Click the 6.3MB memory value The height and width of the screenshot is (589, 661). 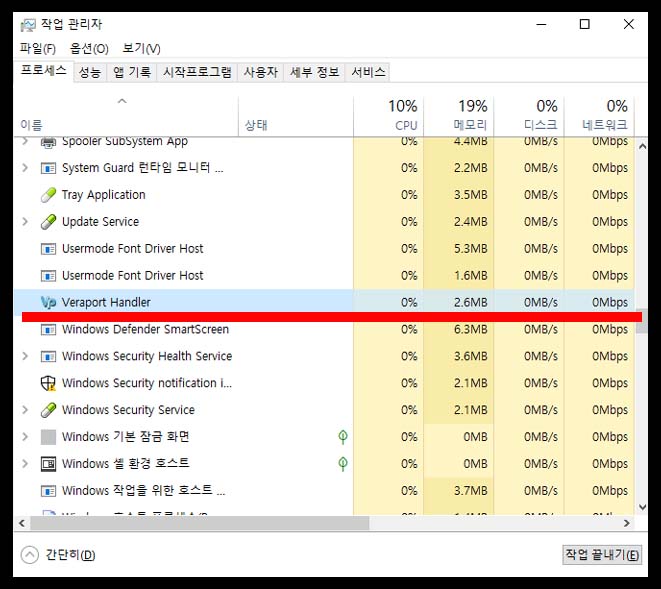(x=470, y=329)
